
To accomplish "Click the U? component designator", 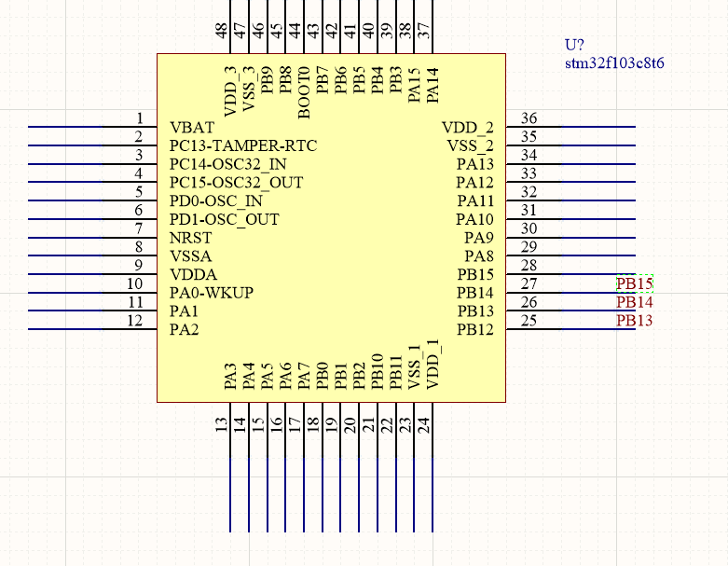I will coord(574,45).
